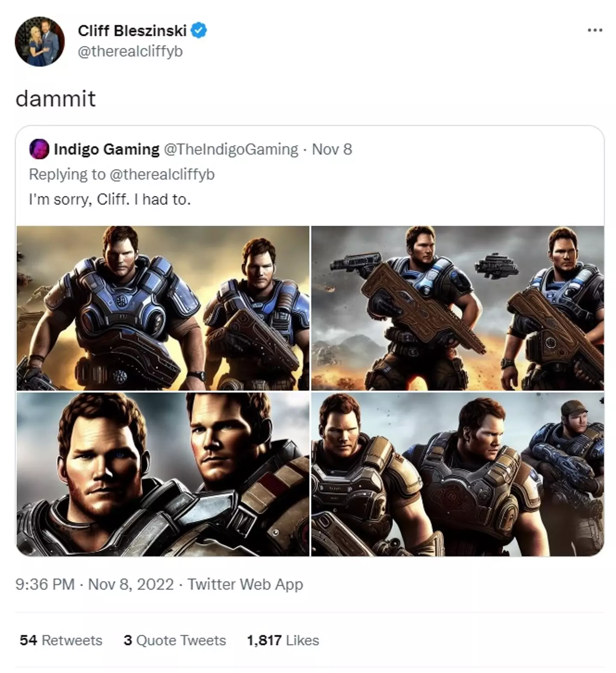The width and height of the screenshot is (616, 673).
Task: Visit the @therealcliffyb handle beneath the name
Action: pyautogui.click(x=130, y=51)
